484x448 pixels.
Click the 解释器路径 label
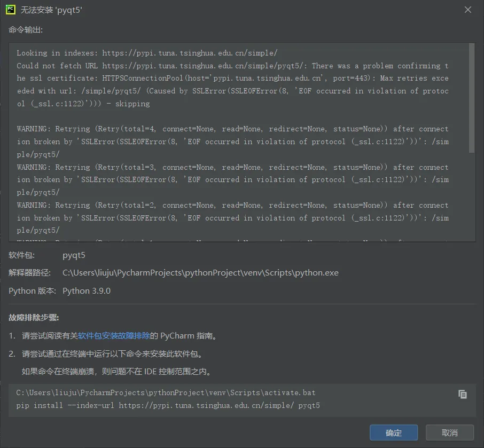point(29,273)
